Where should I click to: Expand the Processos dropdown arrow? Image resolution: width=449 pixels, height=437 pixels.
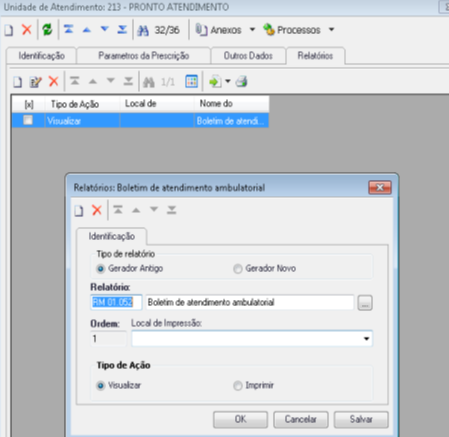tap(331, 30)
